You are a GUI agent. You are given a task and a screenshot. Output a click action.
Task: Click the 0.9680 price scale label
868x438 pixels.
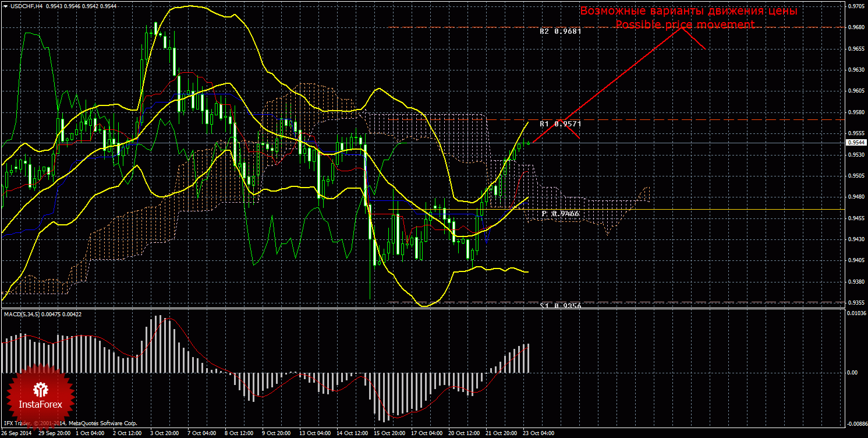coord(856,27)
